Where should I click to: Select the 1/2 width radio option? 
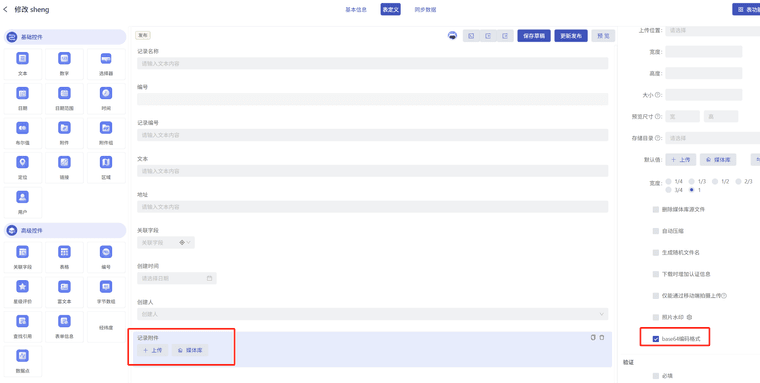click(715, 181)
